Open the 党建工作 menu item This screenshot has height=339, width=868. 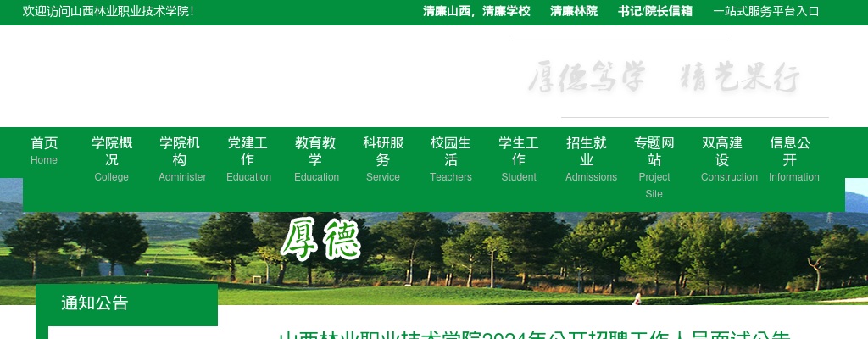click(x=248, y=159)
